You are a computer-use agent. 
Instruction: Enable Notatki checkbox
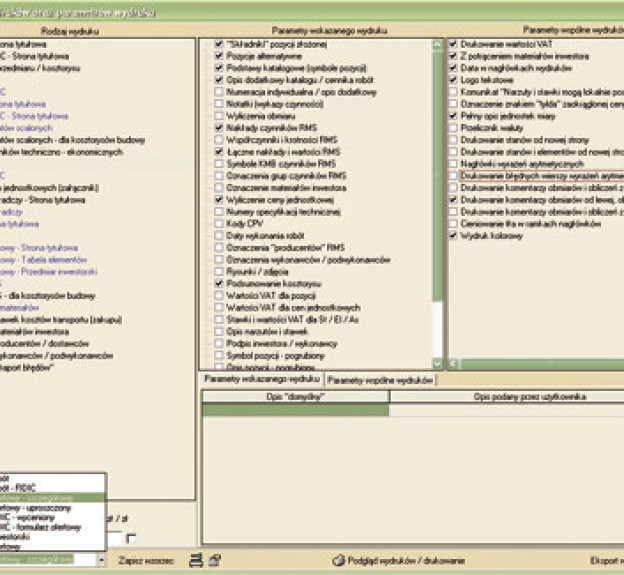pyautogui.click(x=219, y=104)
